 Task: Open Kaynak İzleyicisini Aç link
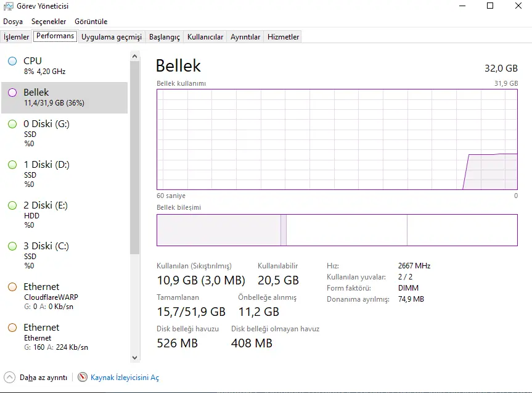[125, 378]
